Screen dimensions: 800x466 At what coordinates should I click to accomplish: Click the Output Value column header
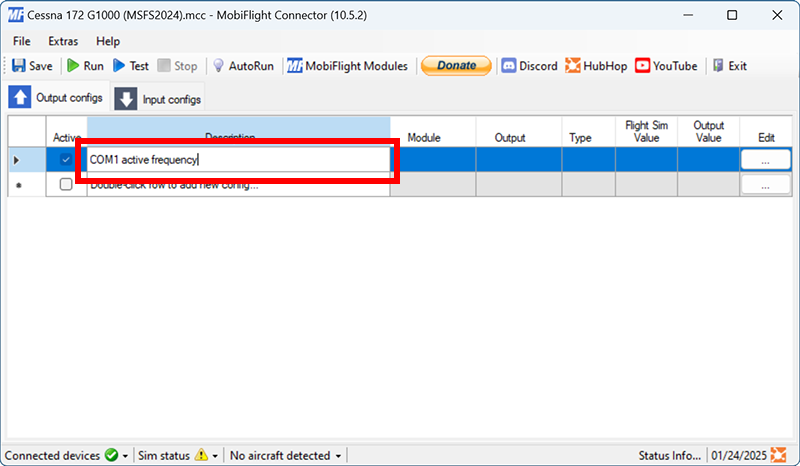tap(709, 132)
